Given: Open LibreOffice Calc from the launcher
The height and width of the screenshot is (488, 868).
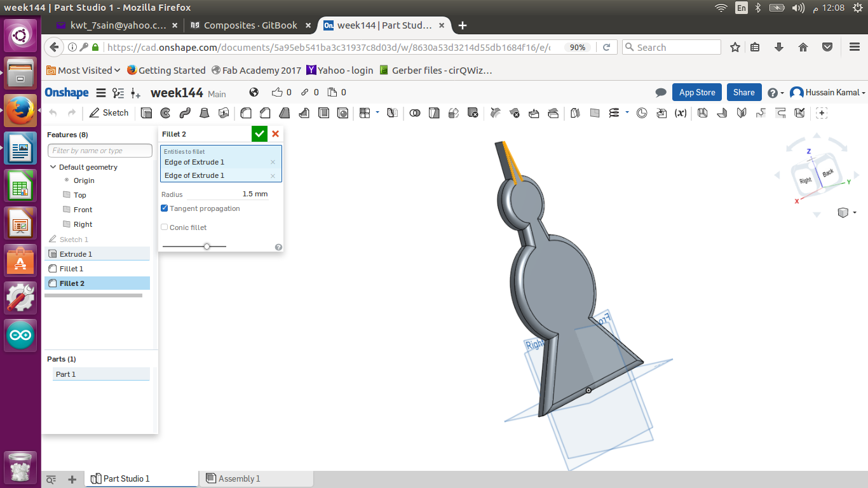Looking at the screenshot, I should click(20, 187).
